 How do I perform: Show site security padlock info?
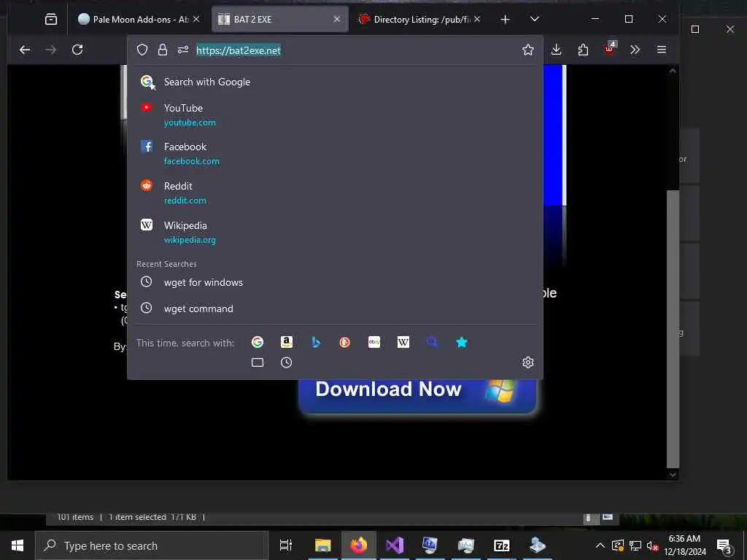tap(163, 50)
